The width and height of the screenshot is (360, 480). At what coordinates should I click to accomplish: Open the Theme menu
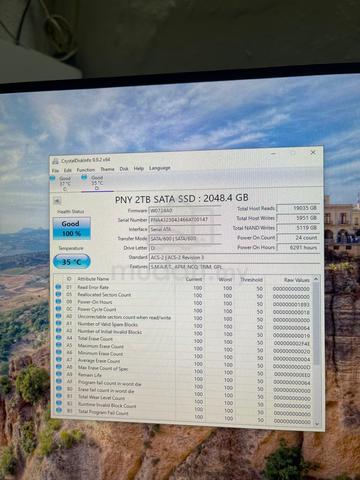tap(107, 169)
